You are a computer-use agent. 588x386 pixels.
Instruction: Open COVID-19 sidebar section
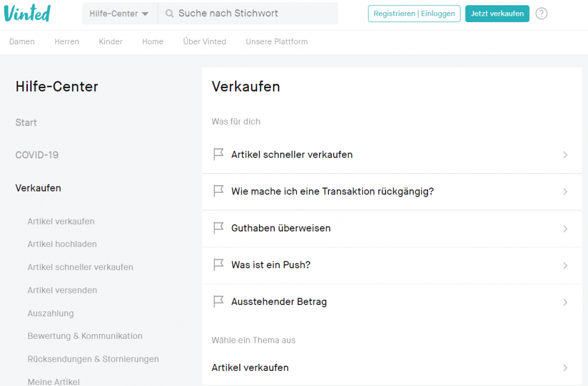37,155
